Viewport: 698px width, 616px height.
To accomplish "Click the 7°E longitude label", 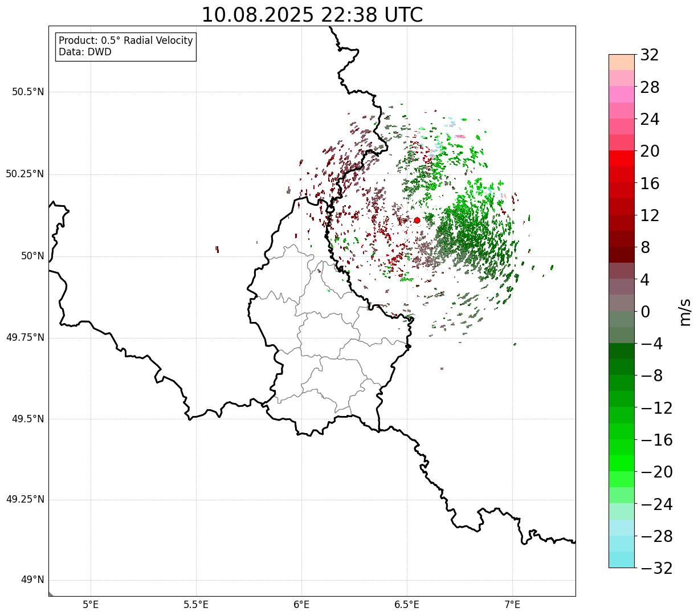I will [x=512, y=605].
